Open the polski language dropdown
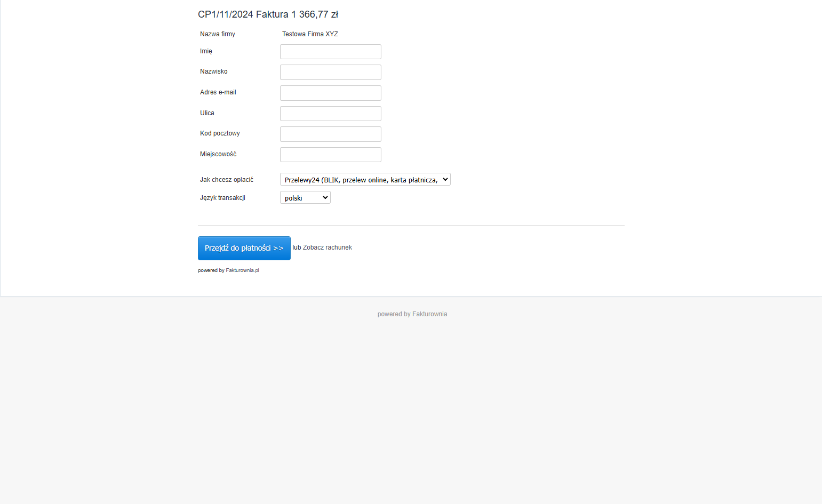 (305, 198)
